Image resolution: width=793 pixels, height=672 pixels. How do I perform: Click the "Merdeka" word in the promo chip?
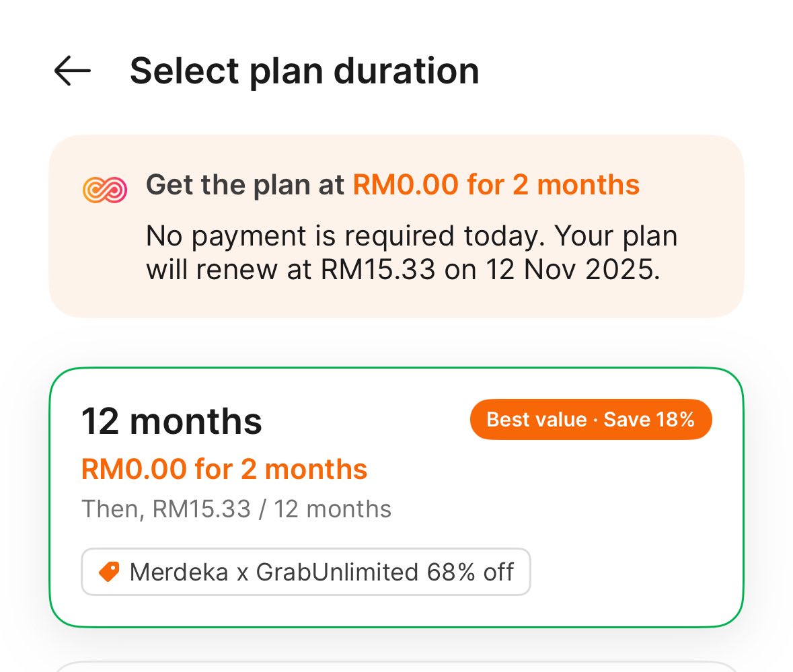(x=174, y=572)
